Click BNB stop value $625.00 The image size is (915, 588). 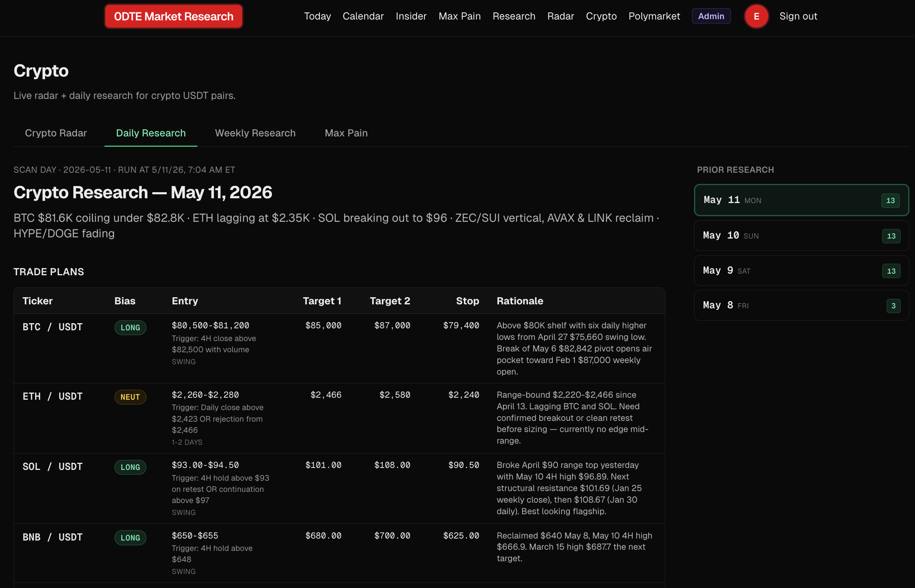pos(461,536)
